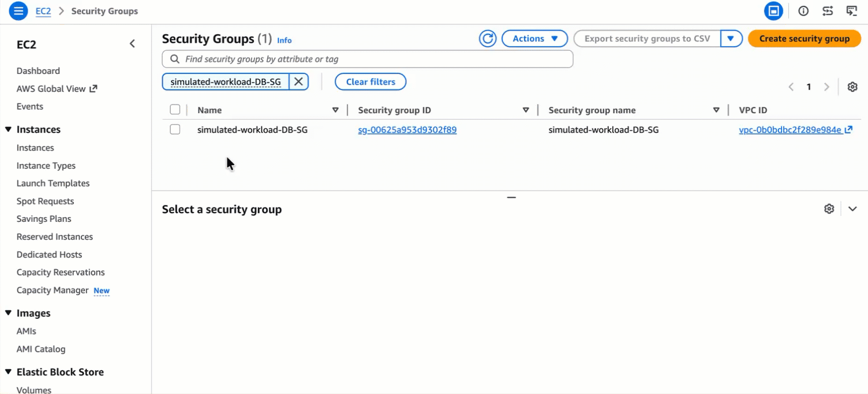Open Capacity Manager in sidebar
Image resolution: width=868 pixels, height=394 pixels.
pyautogui.click(x=53, y=290)
